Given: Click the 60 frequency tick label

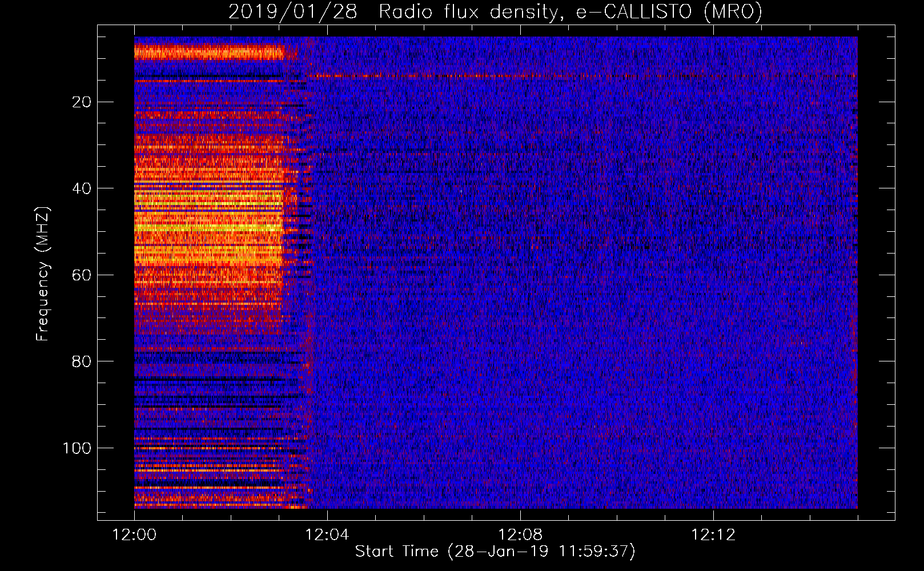Looking at the screenshot, I should tap(82, 275).
